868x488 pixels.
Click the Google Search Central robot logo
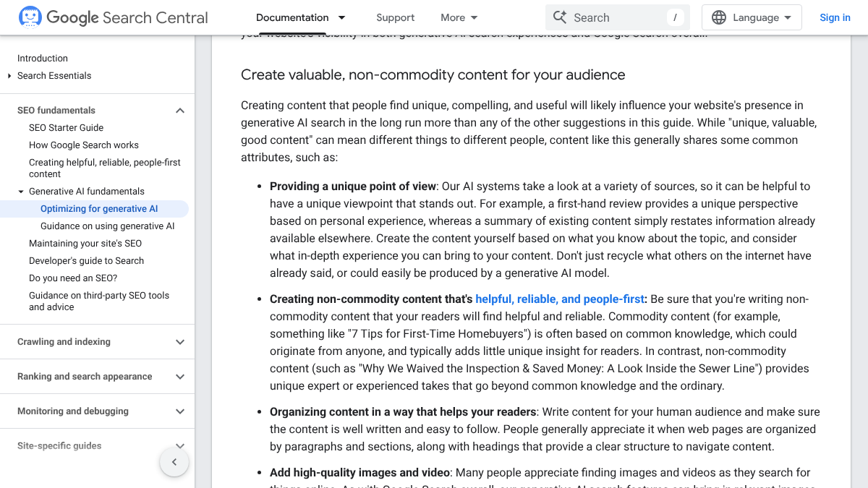click(x=30, y=17)
